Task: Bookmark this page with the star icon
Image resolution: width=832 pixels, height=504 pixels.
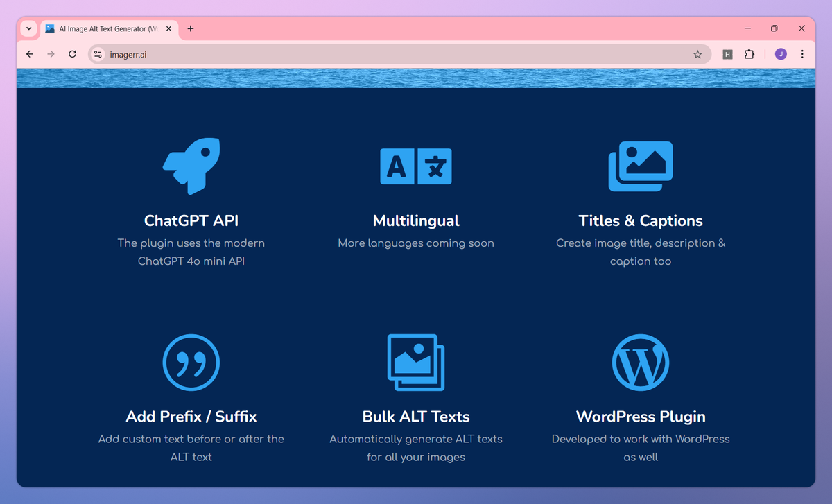Action: point(697,54)
